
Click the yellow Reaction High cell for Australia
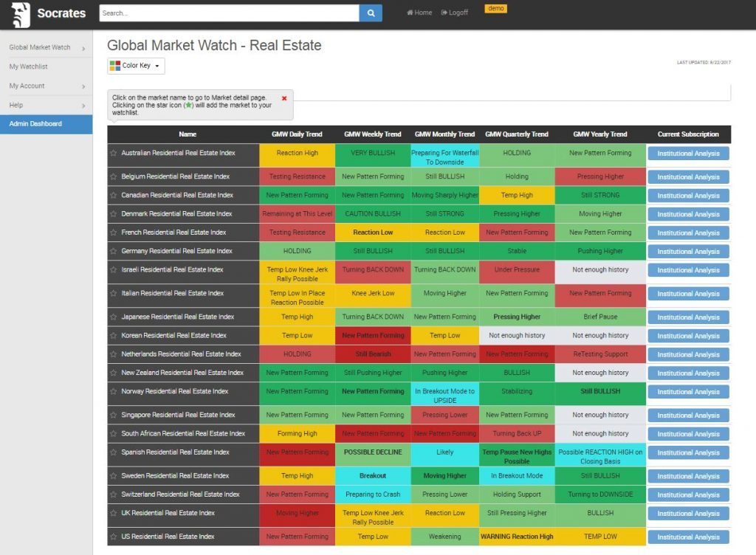(x=297, y=154)
